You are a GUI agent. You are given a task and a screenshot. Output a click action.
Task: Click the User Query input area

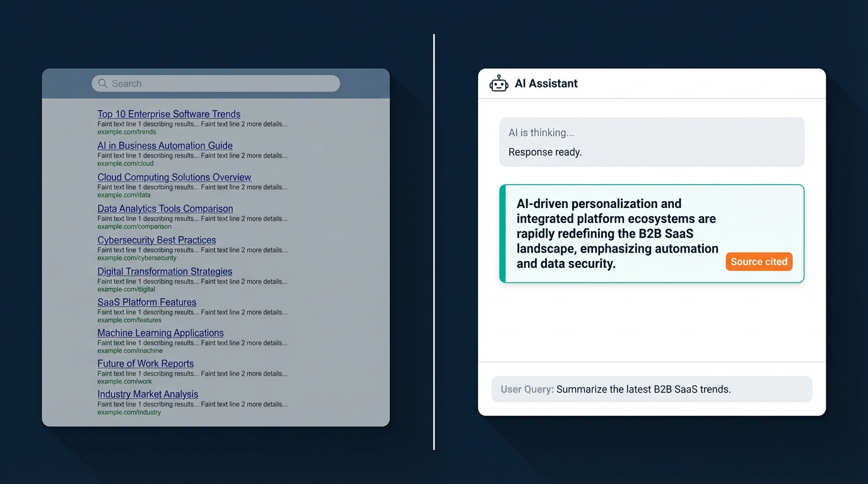point(652,389)
